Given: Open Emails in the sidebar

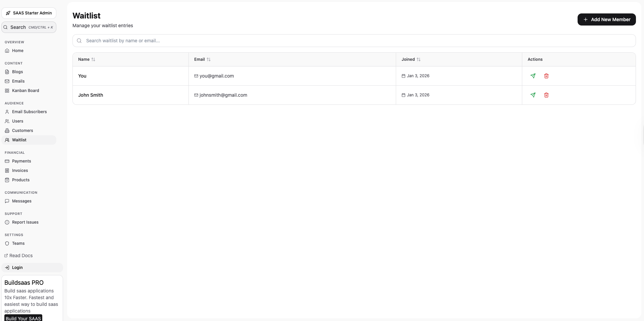Looking at the screenshot, I should (x=29, y=81).
